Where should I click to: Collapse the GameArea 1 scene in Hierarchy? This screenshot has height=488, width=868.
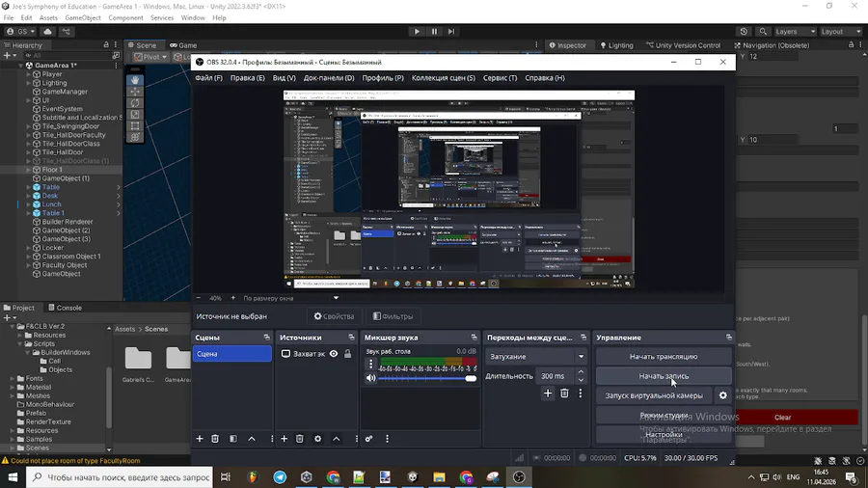pos(20,66)
